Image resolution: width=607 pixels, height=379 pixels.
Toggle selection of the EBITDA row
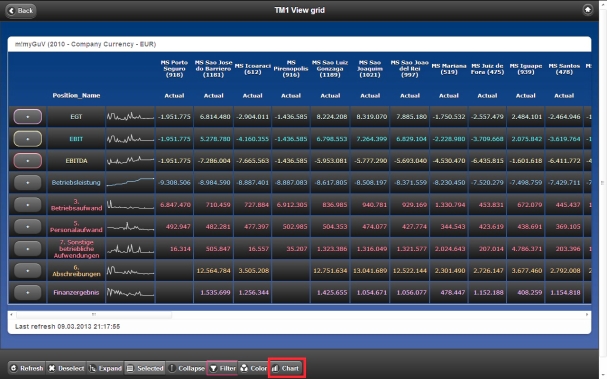point(27,161)
